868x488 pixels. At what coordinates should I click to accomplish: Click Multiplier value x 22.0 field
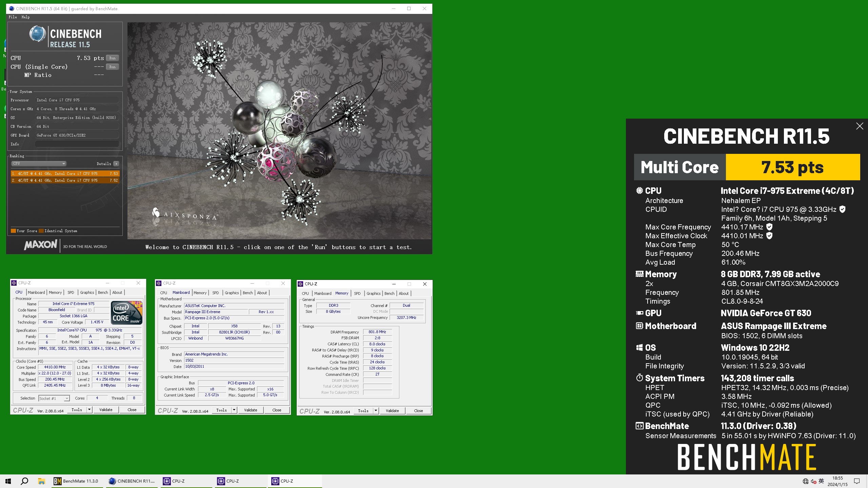(55, 373)
